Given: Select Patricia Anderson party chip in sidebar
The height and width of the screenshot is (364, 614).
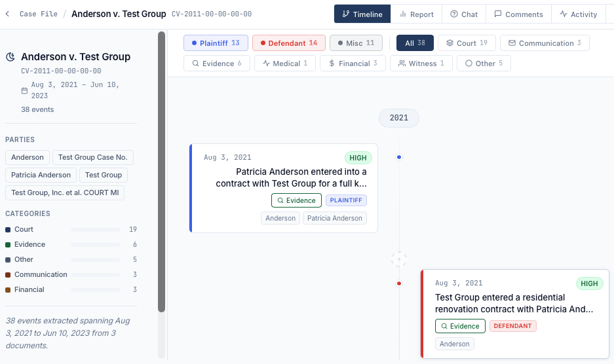Looking at the screenshot, I should tap(41, 175).
